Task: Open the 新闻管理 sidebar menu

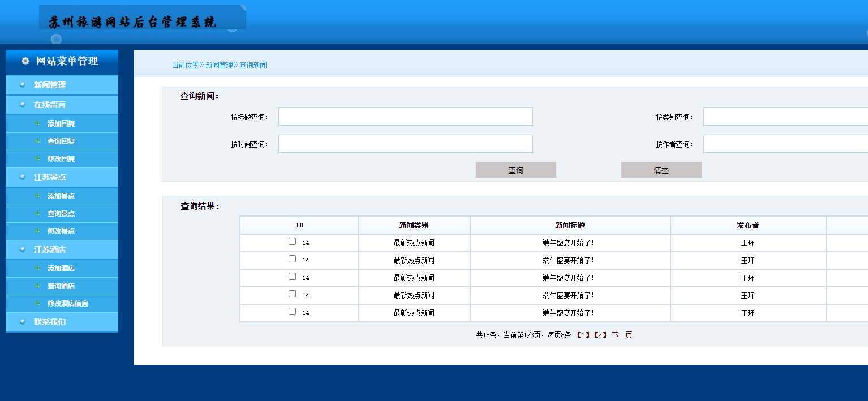Action: [62, 85]
